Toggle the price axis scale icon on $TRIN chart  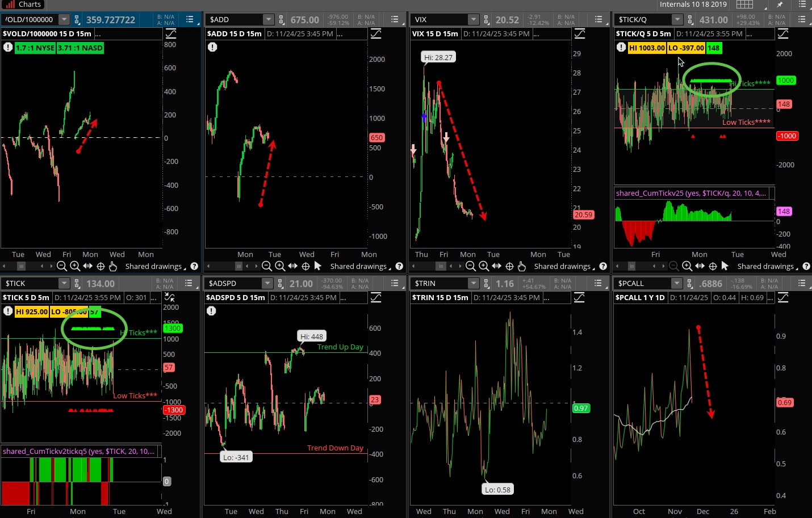pos(579,297)
